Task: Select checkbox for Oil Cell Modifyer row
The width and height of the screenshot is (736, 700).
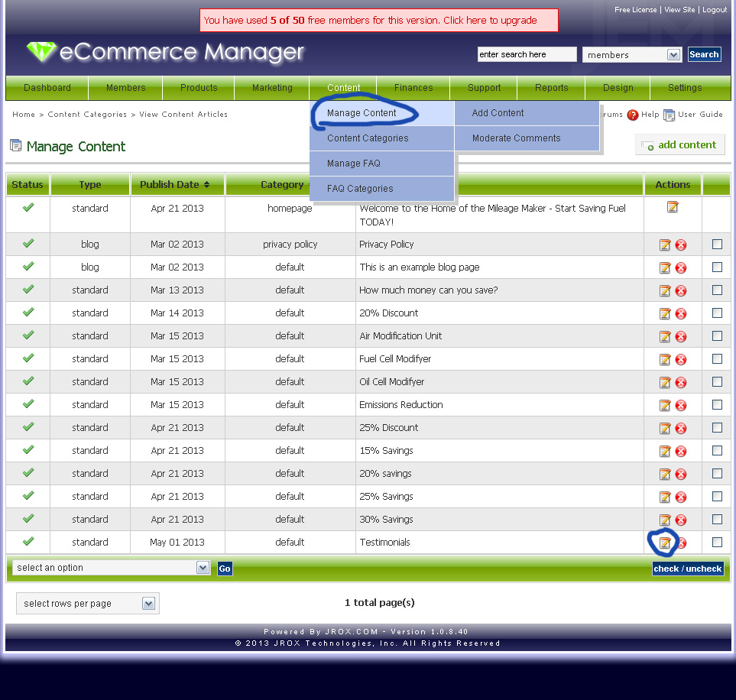Action: 717,382
